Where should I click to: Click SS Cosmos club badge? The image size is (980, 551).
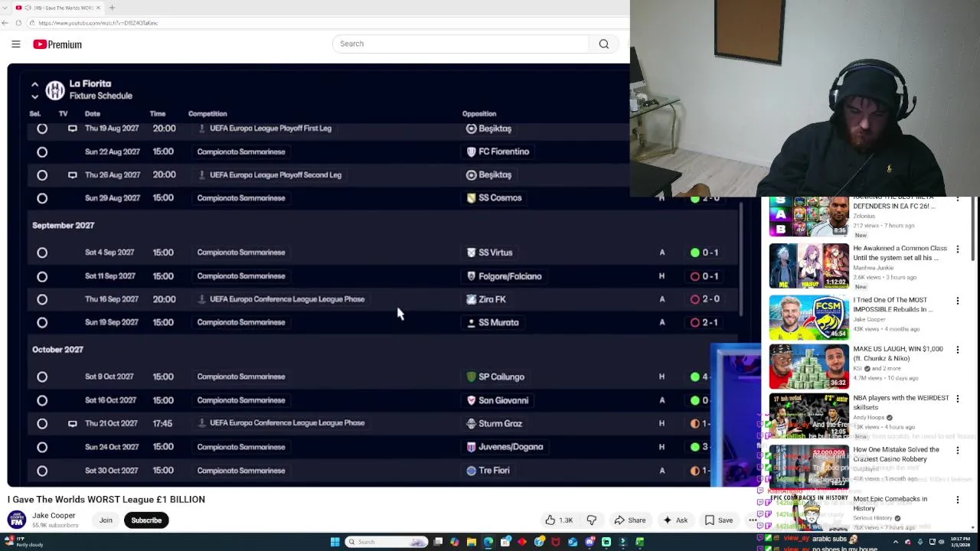[471, 197]
